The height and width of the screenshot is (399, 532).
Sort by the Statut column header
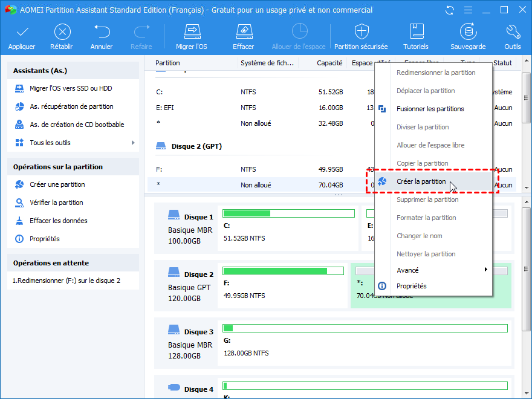tap(502, 63)
